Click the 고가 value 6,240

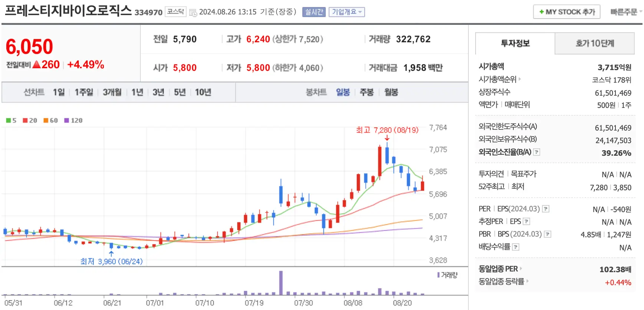(x=258, y=39)
